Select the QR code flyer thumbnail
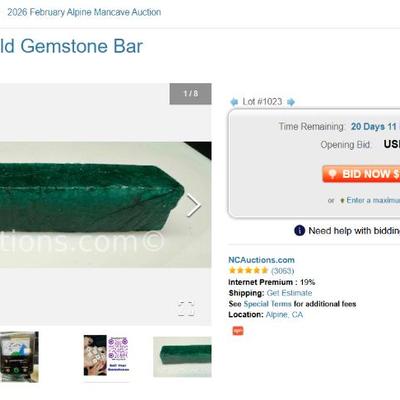 point(106,355)
